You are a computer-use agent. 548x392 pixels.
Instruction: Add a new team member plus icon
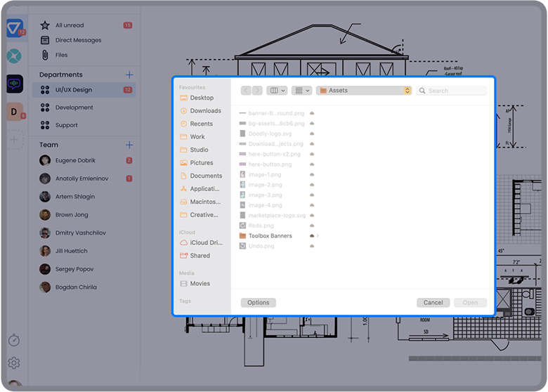(129, 145)
